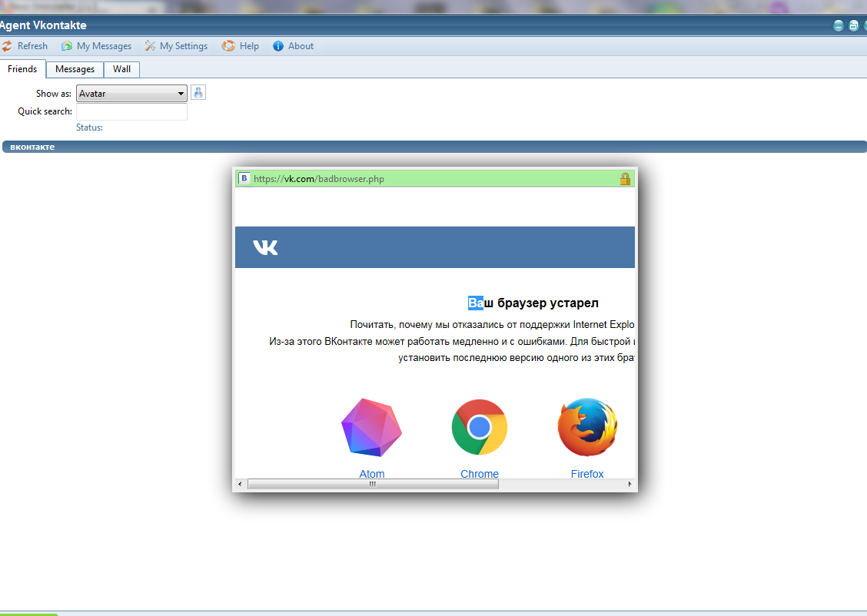Click the user icon beside Show as
Screen dimensions: 867x616
[x=198, y=92]
